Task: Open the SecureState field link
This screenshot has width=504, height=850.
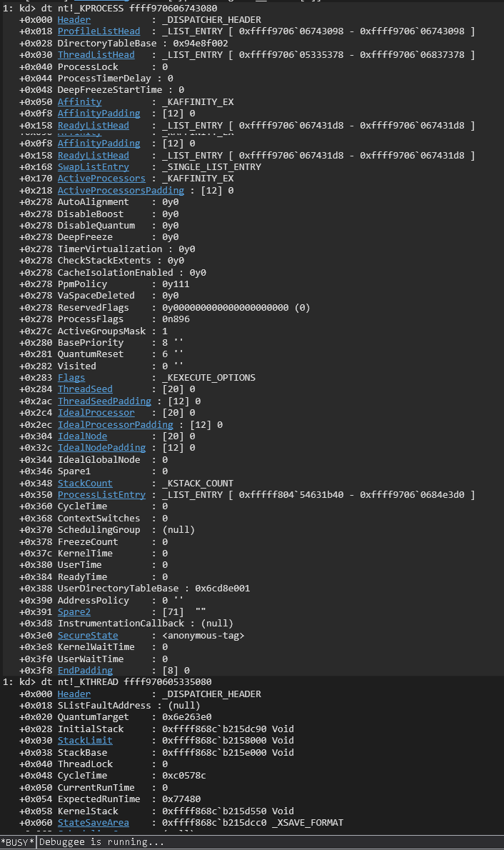Action: point(88,635)
